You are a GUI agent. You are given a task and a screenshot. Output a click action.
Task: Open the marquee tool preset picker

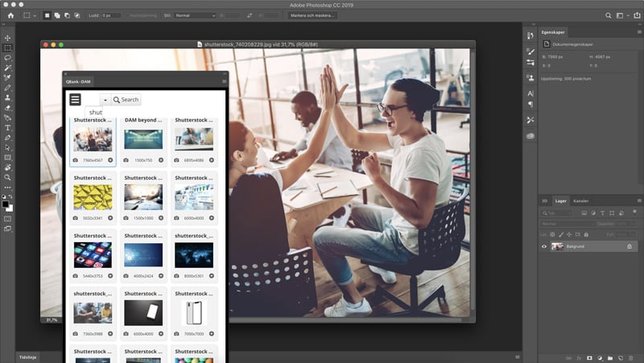29,15
